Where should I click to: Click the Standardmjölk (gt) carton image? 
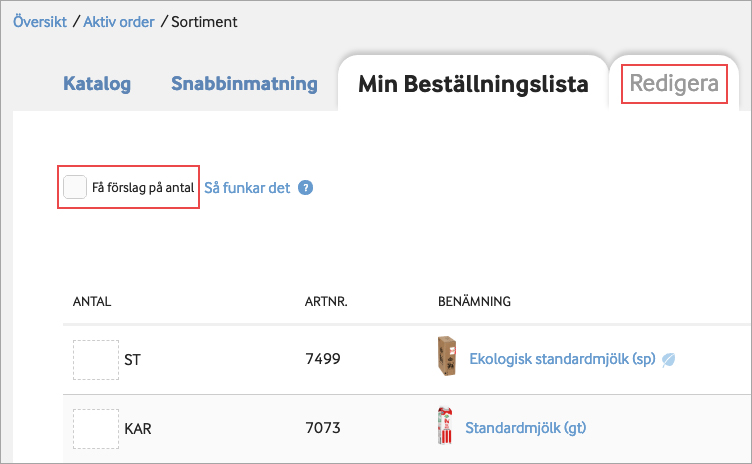[446, 428]
